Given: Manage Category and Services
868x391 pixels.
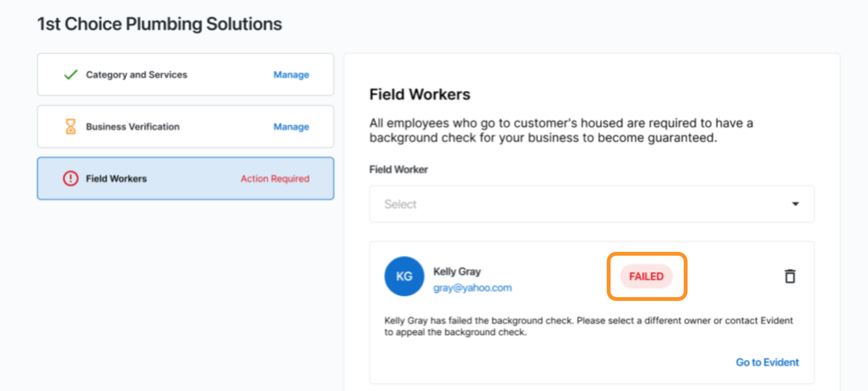Looking at the screenshot, I should pos(291,74).
